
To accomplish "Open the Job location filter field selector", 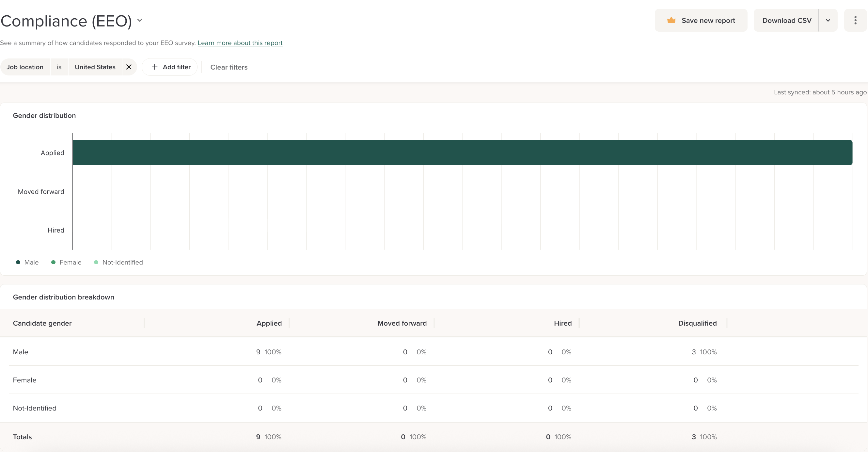I will pos(25,67).
